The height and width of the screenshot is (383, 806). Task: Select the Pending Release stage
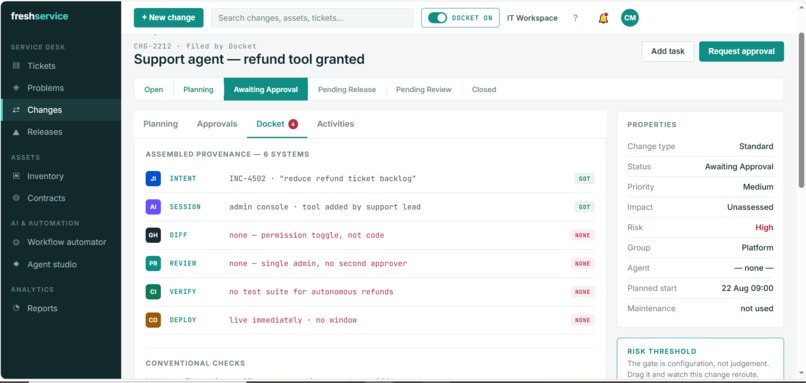(x=347, y=89)
